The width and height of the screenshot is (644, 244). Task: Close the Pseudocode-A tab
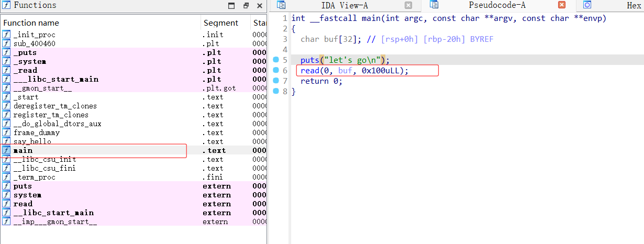pos(562,5)
